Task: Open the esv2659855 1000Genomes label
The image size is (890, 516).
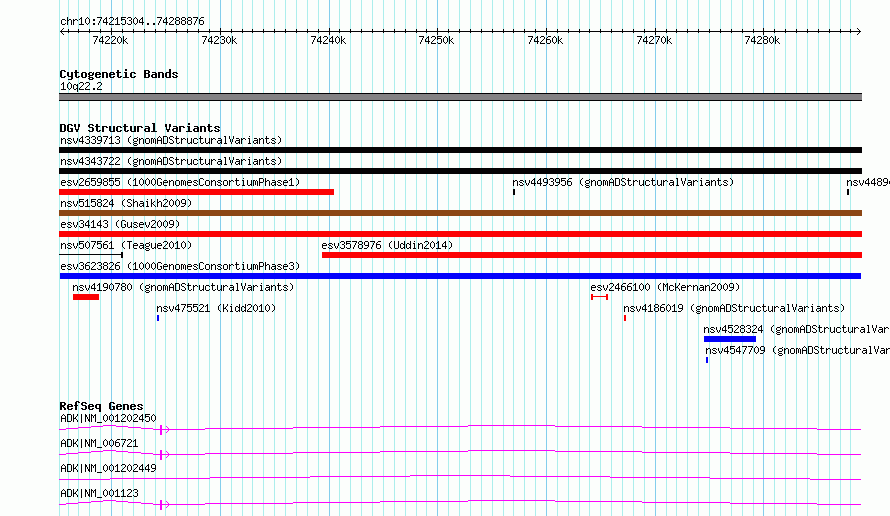Action: [180, 182]
